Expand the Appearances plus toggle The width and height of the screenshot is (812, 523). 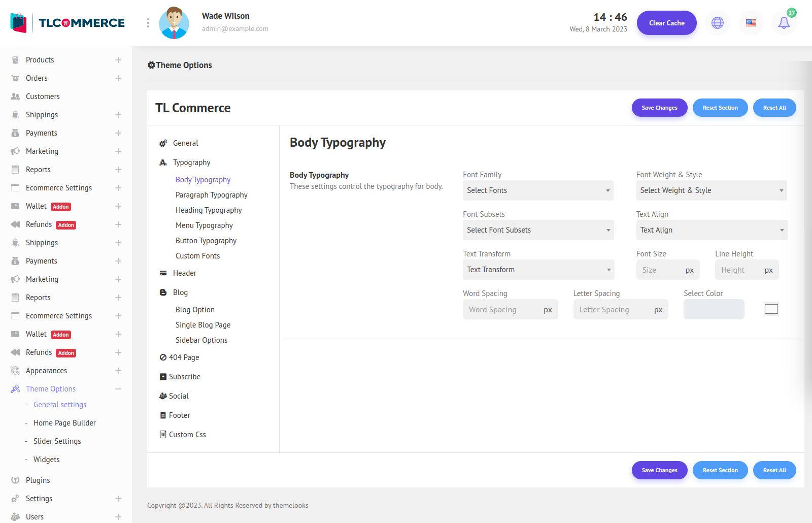click(x=118, y=371)
